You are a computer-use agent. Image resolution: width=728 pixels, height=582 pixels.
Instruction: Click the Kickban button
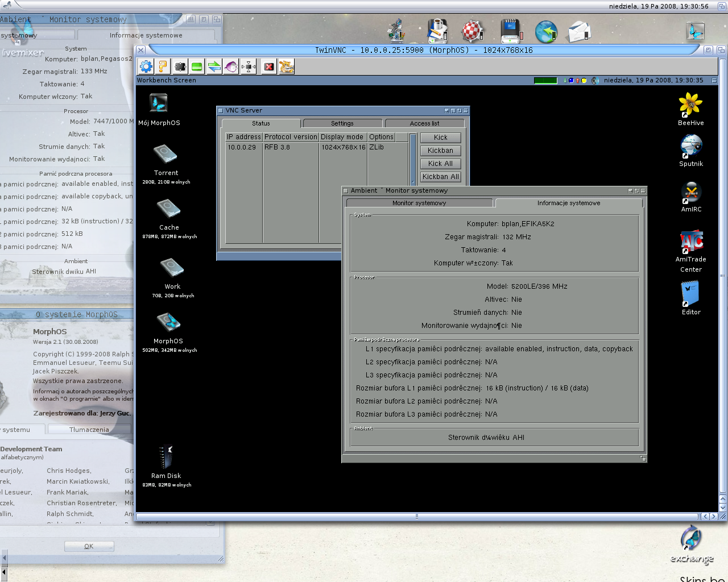pyautogui.click(x=441, y=151)
